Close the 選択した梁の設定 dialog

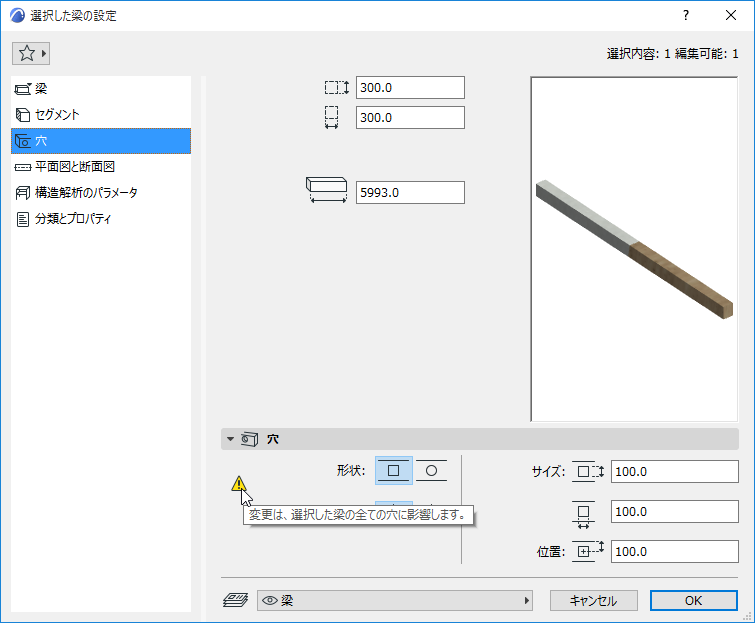[731, 15]
